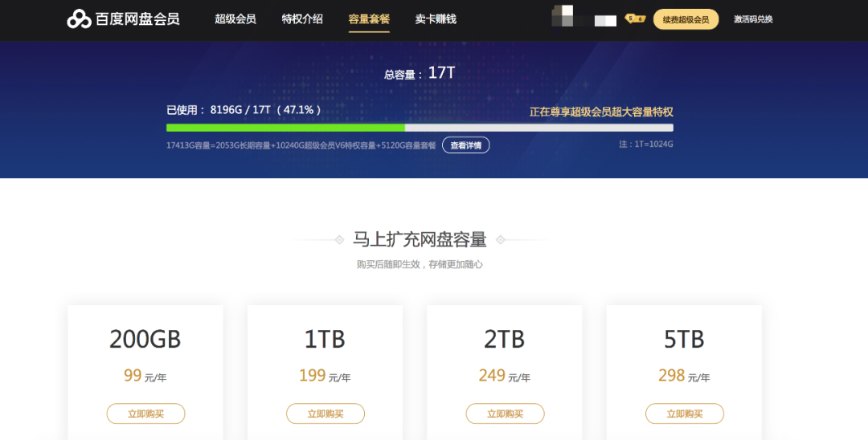Click the 续费超级会员 button
The width and height of the screenshot is (868, 440).
[x=686, y=19]
